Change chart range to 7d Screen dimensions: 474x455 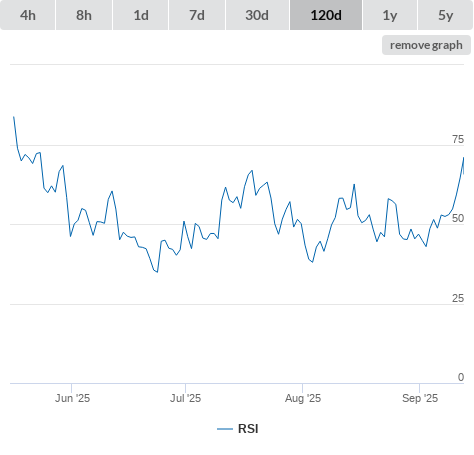click(197, 15)
